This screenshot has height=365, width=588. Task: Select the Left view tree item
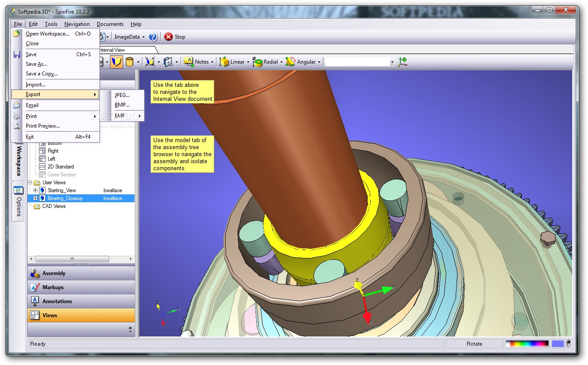point(52,159)
